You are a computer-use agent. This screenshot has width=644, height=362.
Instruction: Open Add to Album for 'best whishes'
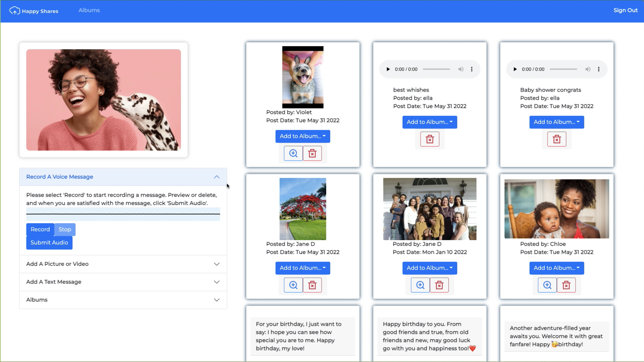[430, 122]
